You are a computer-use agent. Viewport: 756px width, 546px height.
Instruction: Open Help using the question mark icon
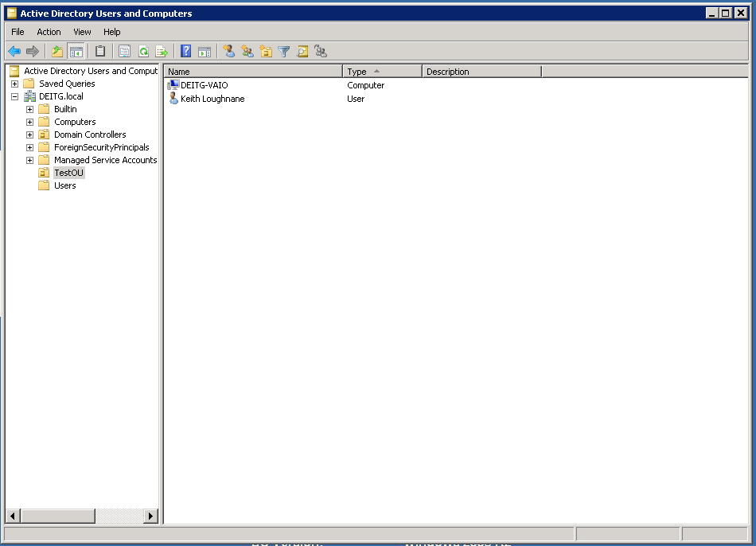185,51
